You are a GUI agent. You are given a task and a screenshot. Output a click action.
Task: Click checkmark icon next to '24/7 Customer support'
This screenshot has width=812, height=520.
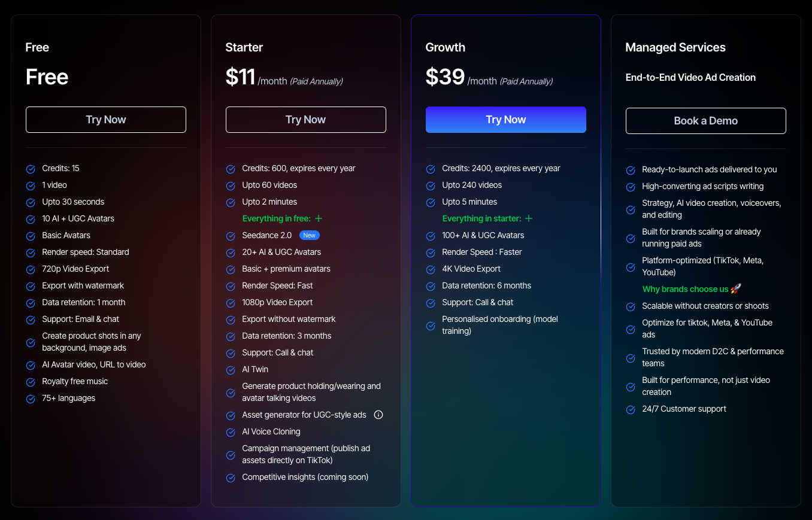(x=631, y=409)
